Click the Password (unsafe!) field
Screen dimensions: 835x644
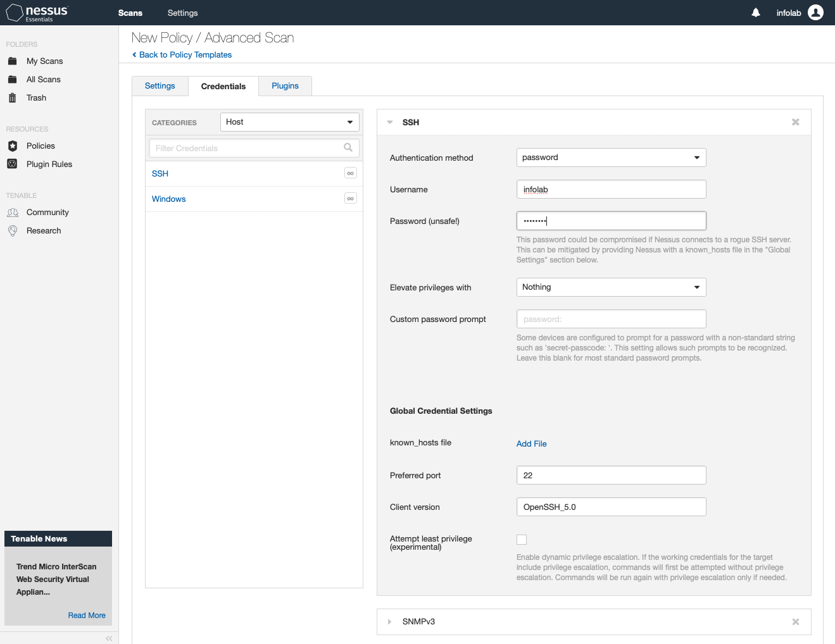612,221
